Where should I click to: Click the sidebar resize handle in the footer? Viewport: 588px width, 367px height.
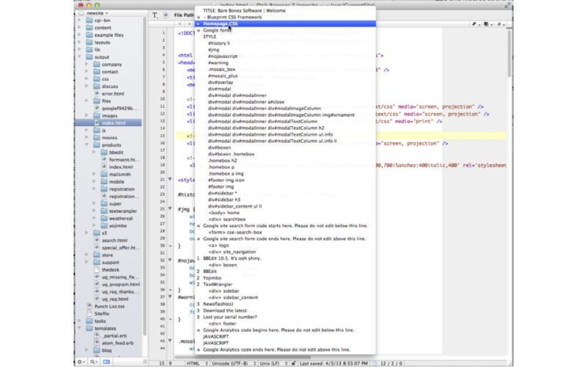145,362
